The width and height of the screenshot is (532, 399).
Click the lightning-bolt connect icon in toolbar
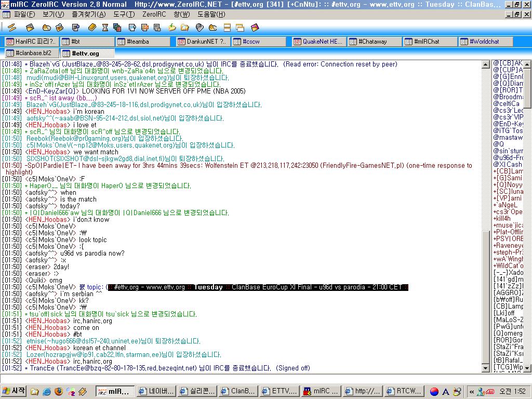pos(12,27)
